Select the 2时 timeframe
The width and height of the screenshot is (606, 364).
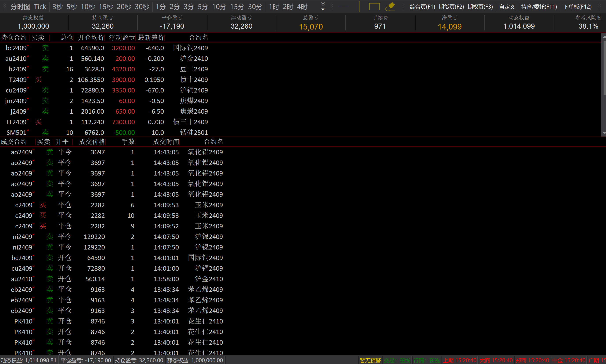pos(288,7)
